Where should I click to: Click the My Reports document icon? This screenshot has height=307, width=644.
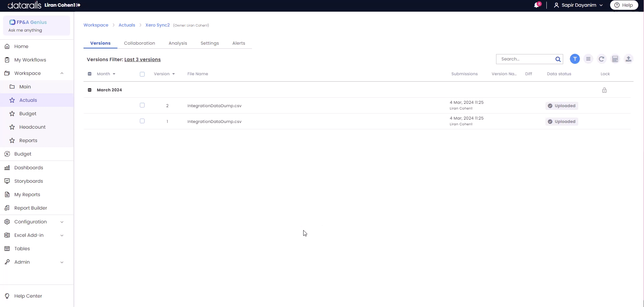(7, 194)
